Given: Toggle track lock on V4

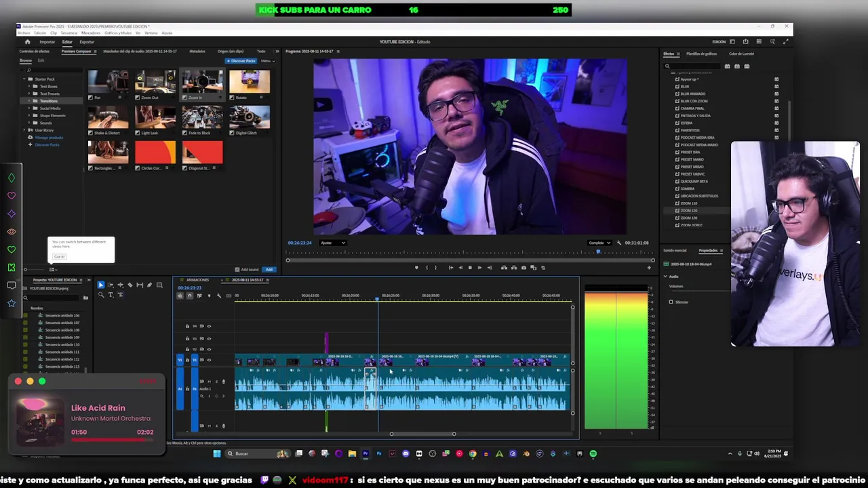Looking at the screenshot, I should tap(187, 326).
